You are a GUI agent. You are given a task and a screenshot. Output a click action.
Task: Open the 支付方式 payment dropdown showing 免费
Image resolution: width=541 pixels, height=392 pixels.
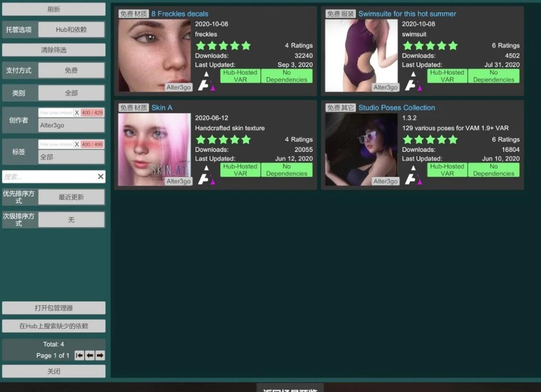click(x=71, y=70)
